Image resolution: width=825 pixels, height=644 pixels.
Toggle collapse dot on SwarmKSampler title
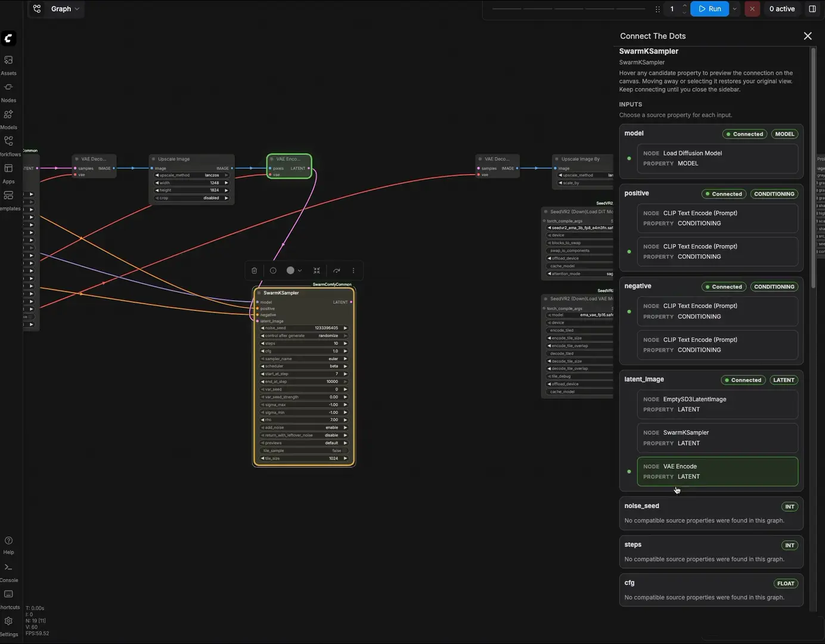pyautogui.click(x=259, y=293)
